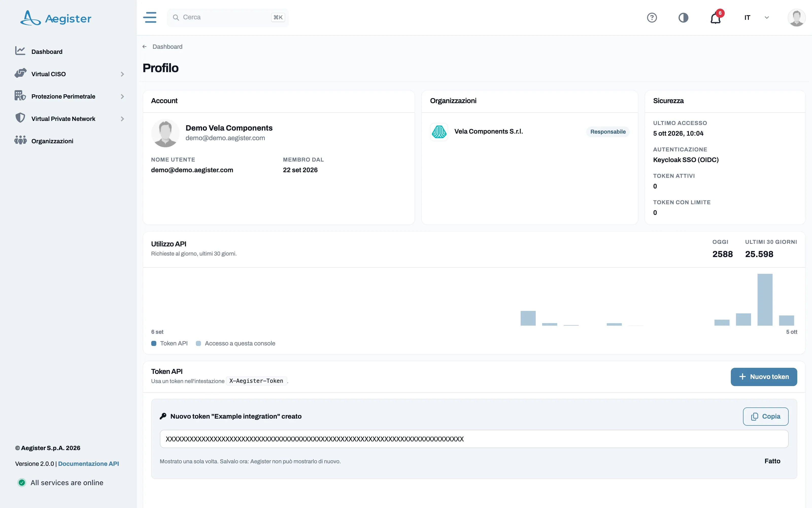Click the green services online status icon
Screen dimensions: 812x508
22,482
